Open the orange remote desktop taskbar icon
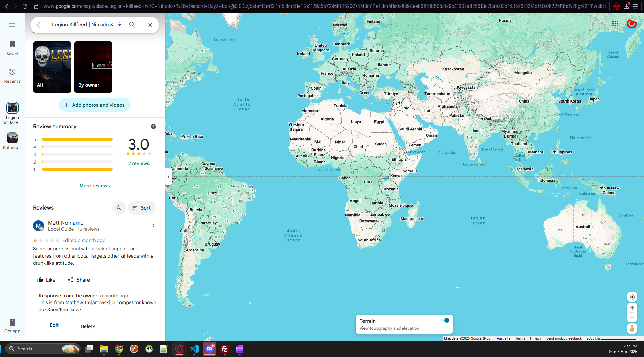Viewport: 644px width, 357px height. tap(134, 349)
